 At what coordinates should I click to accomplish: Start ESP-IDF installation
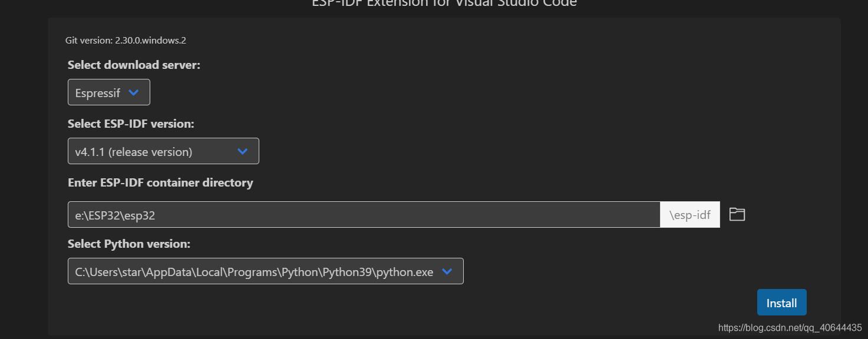point(781,302)
